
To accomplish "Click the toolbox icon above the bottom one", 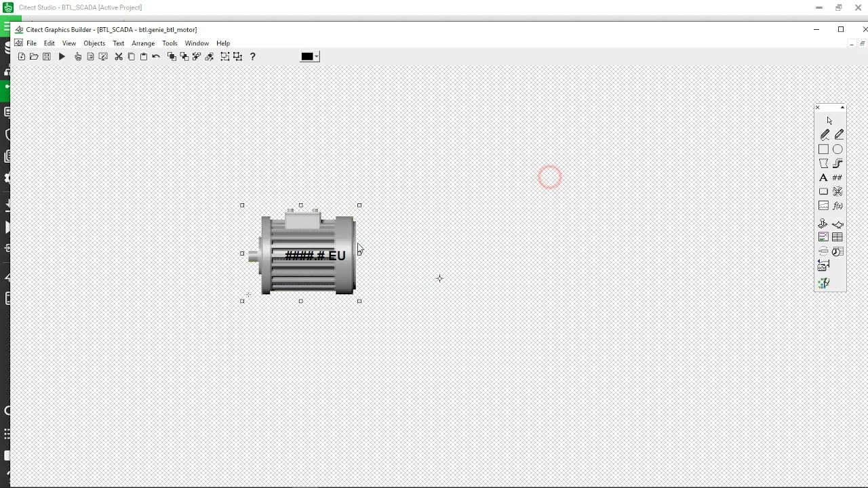I will [x=823, y=266].
